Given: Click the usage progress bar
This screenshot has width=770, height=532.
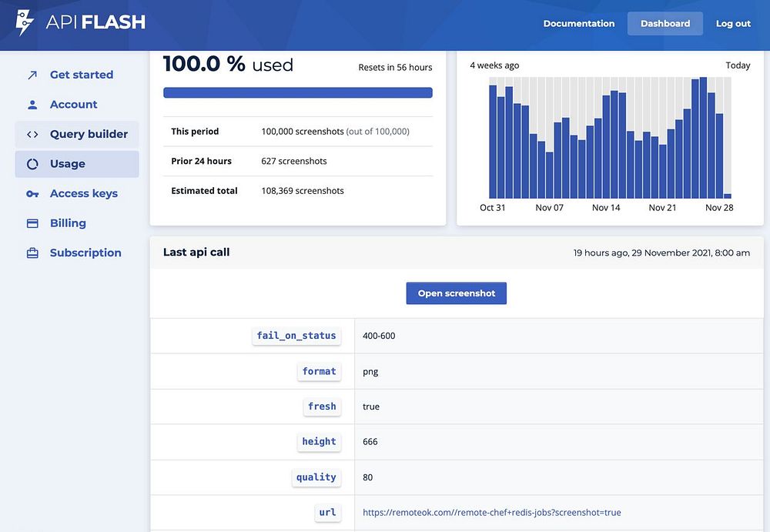Looking at the screenshot, I should 297,92.
